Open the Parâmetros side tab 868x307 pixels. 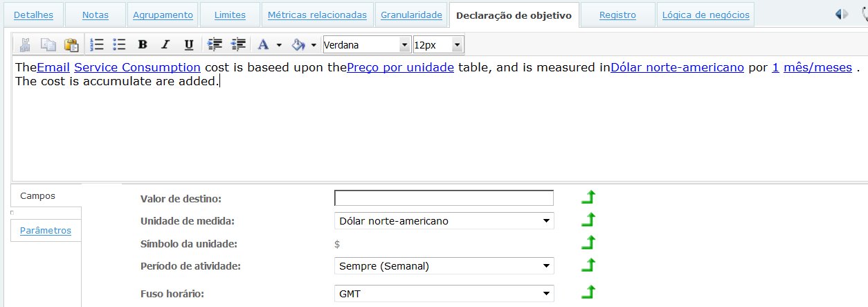(46, 230)
